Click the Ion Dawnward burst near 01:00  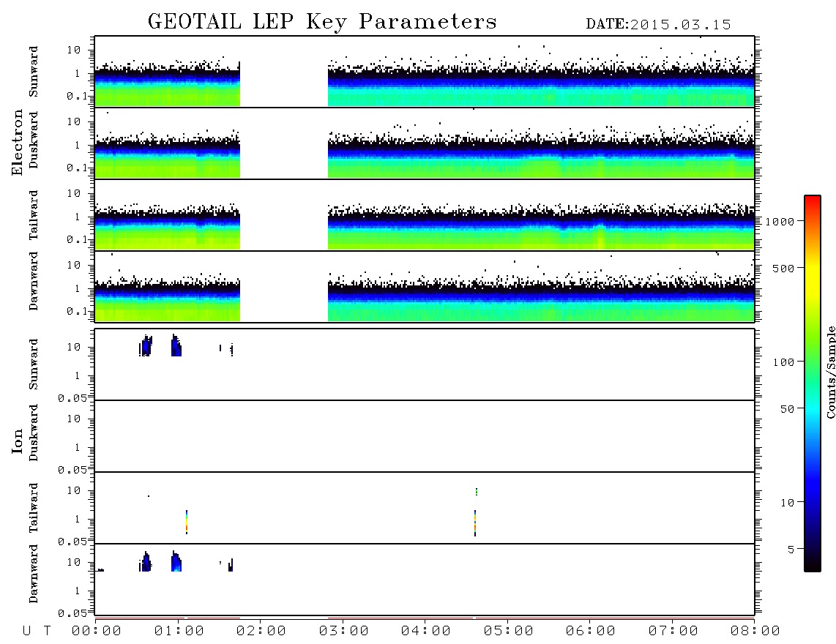pos(176,562)
